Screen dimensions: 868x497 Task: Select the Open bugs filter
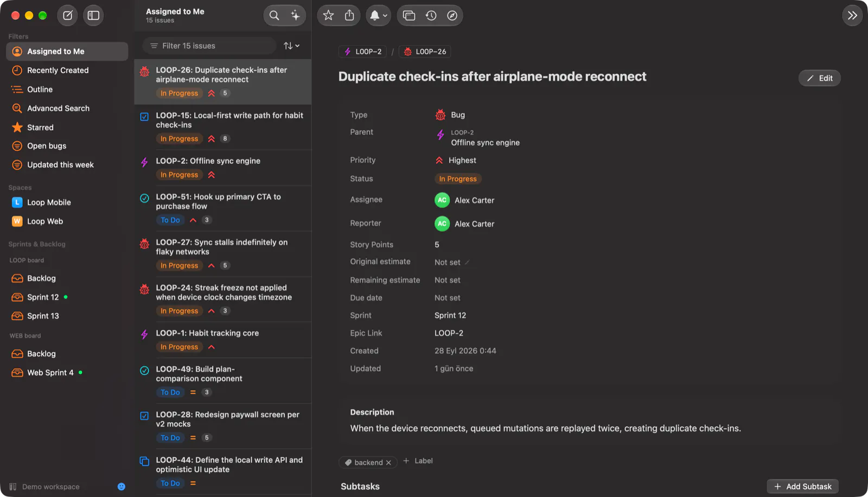[67, 146]
